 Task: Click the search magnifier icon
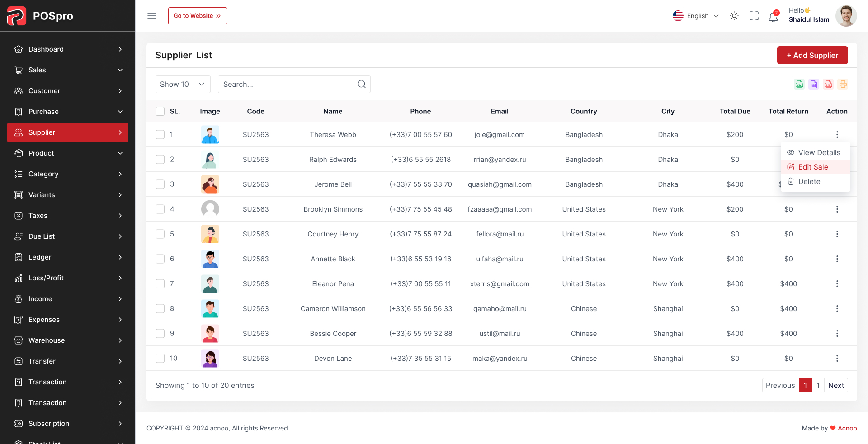click(x=362, y=84)
